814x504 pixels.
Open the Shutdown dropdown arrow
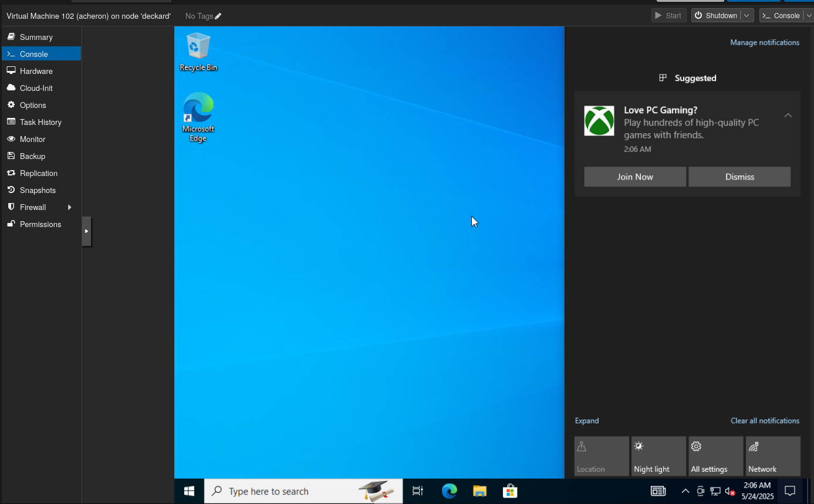[x=747, y=16]
